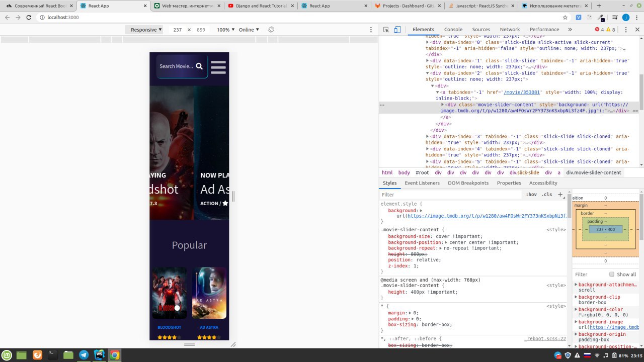Click the div.slick-slide breadcrumb
Image resolution: width=644 pixels, height=362 pixels.
524,172
